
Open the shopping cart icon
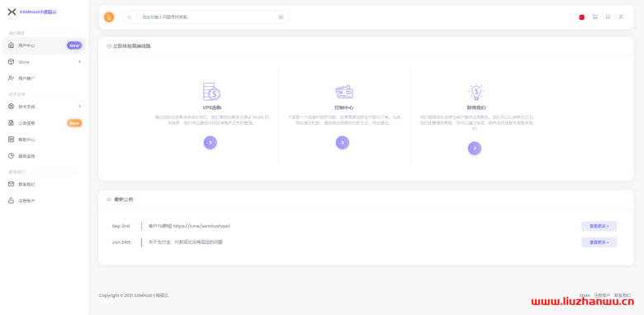(x=594, y=17)
